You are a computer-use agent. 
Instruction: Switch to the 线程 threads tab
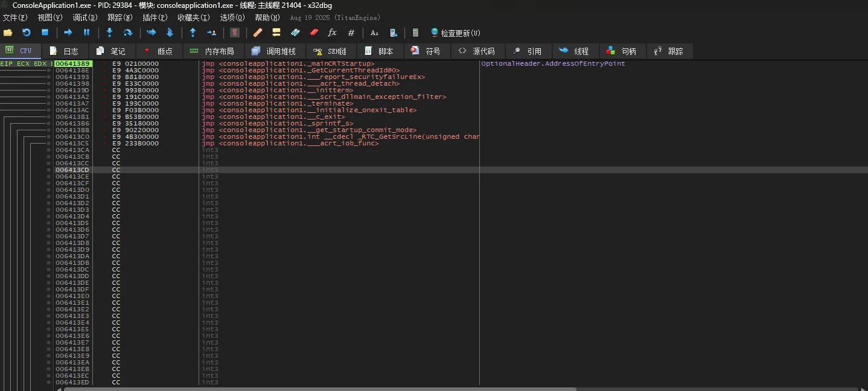[x=575, y=51]
